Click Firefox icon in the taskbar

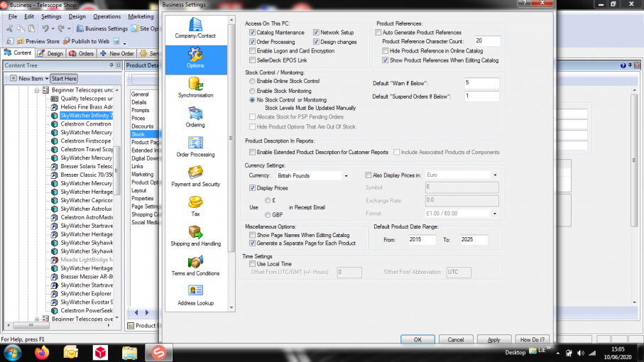pyautogui.click(x=43, y=352)
